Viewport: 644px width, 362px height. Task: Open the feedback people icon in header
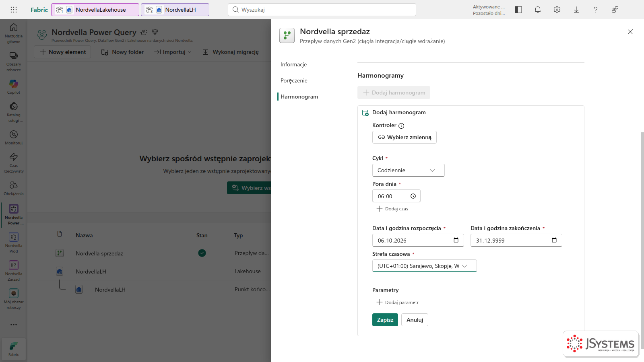pyautogui.click(x=615, y=10)
